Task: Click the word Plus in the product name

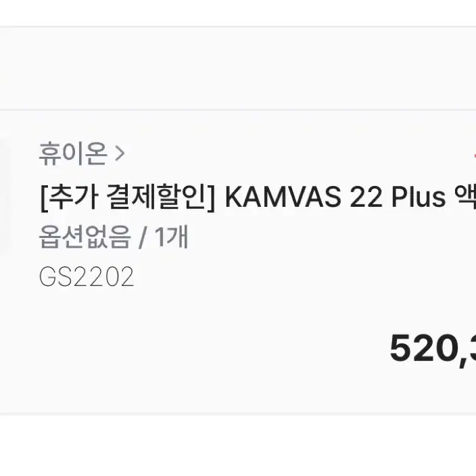Action: point(419,197)
